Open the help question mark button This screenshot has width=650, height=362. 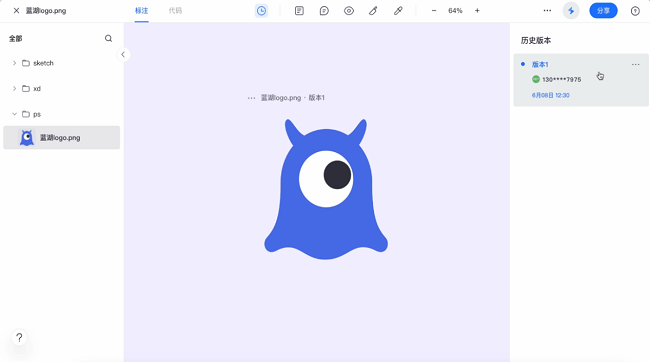coord(19,338)
